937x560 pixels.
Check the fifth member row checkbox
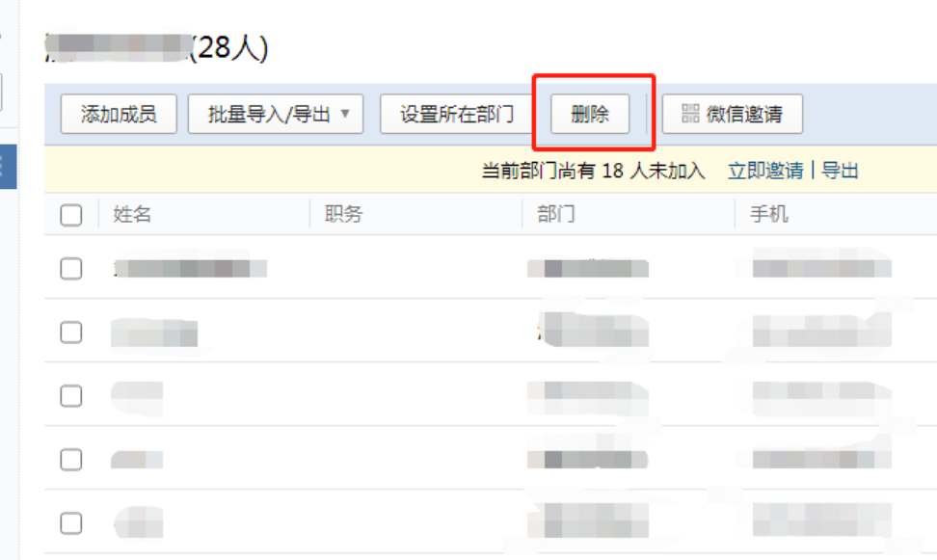(71, 523)
